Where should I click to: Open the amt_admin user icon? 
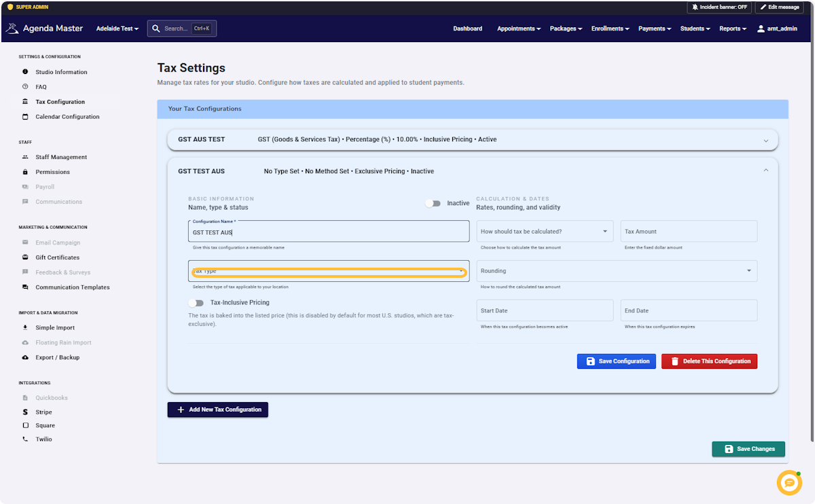tap(761, 29)
